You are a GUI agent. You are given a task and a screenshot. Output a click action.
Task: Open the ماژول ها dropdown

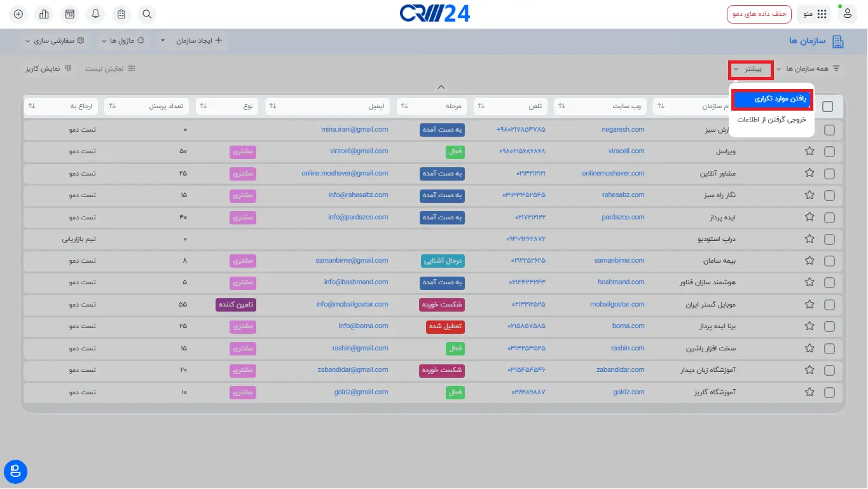pos(122,41)
